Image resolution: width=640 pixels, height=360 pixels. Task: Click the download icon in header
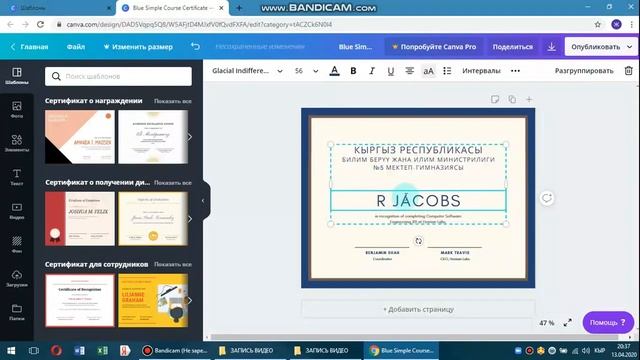(x=551, y=47)
